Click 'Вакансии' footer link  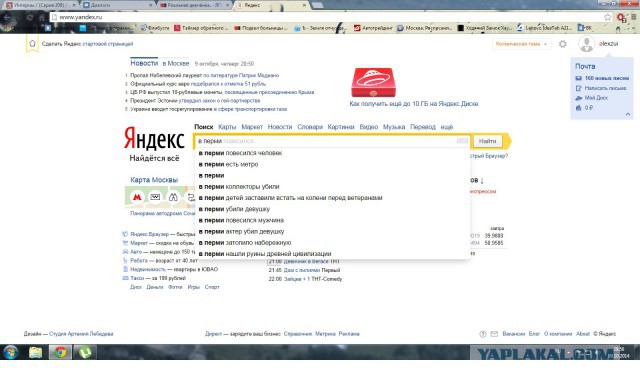[x=513, y=334]
